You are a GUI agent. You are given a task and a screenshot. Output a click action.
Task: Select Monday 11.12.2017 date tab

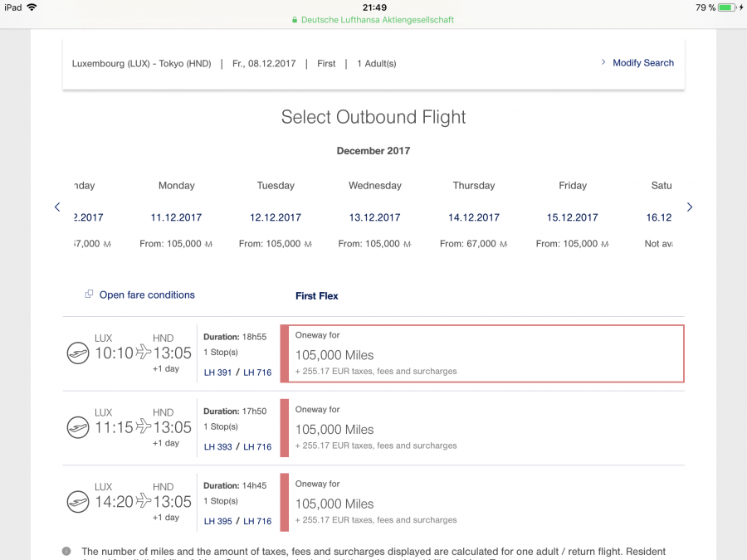coord(176,216)
